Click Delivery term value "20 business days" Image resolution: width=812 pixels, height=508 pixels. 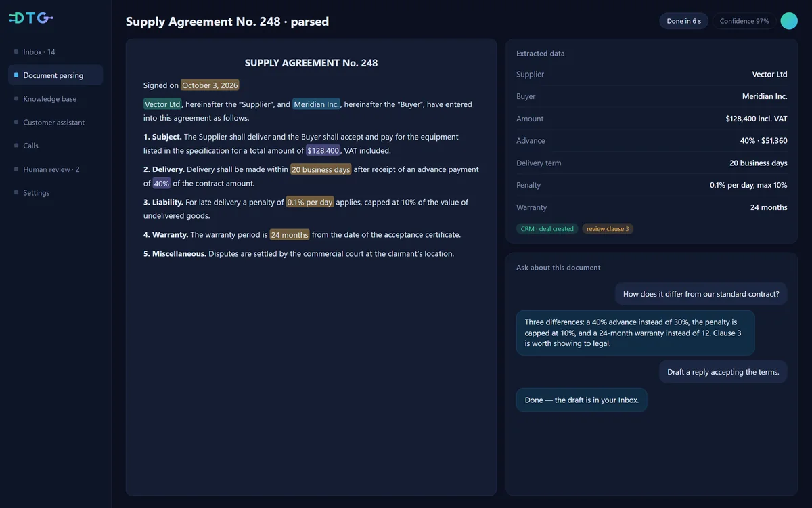click(759, 163)
